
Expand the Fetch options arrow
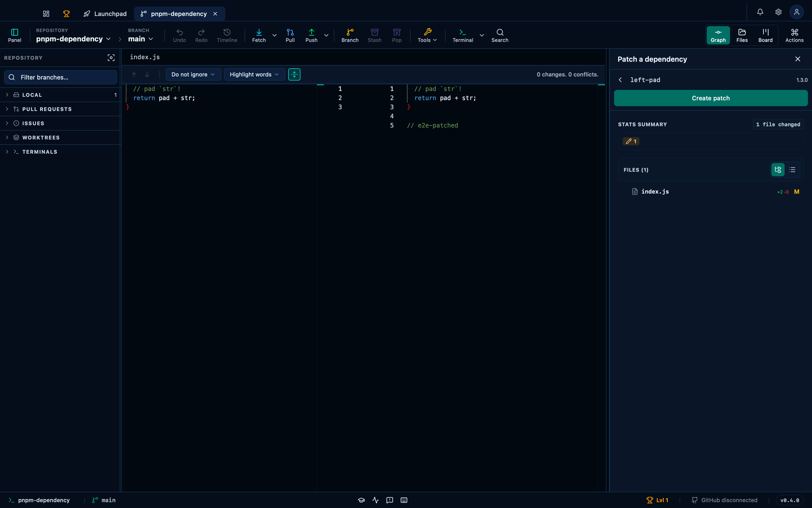[x=275, y=35]
